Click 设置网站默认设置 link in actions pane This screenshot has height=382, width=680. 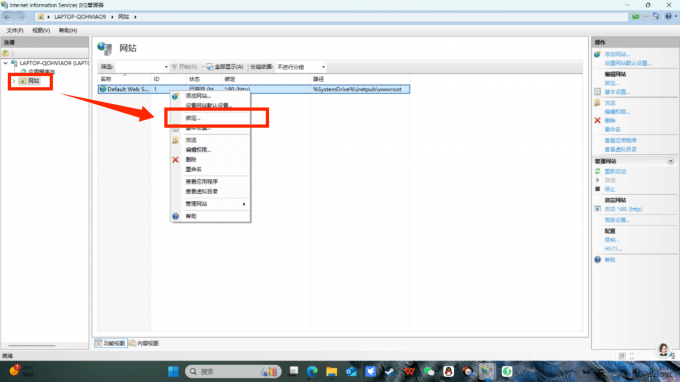point(628,63)
